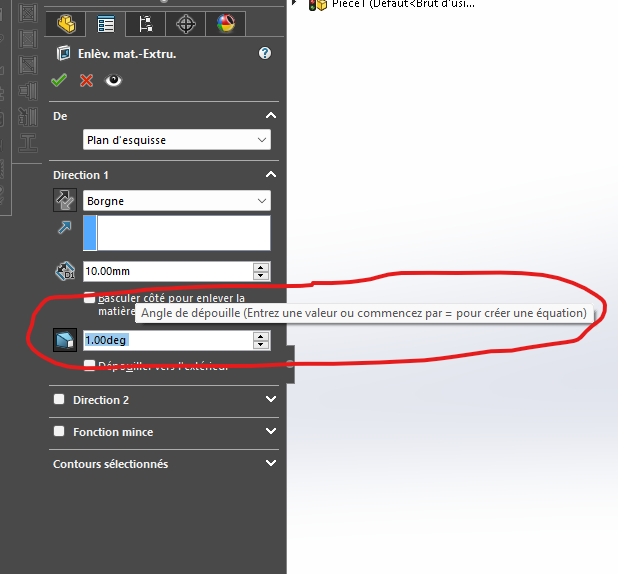The width and height of the screenshot is (618, 574).
Task: Switch to the FeatureManager design tree tab
Action: pos(66,23)
